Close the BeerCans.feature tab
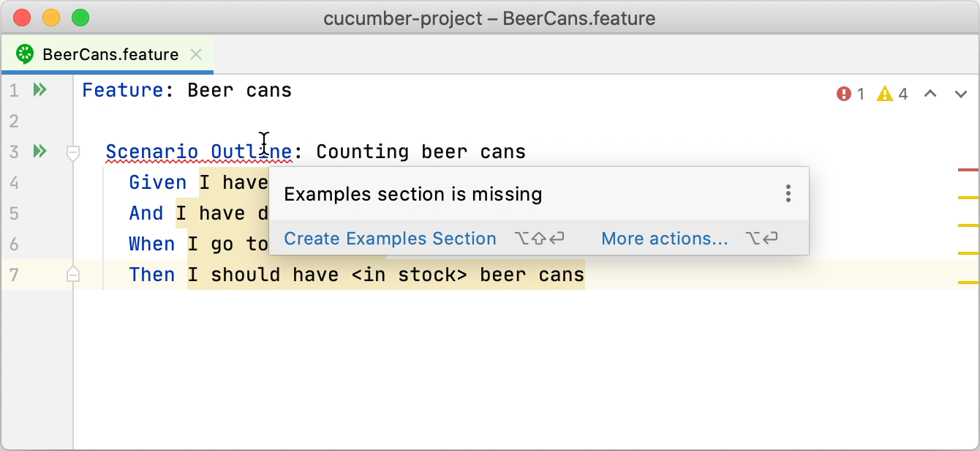The image size is (980, 451). coord(195,53)
